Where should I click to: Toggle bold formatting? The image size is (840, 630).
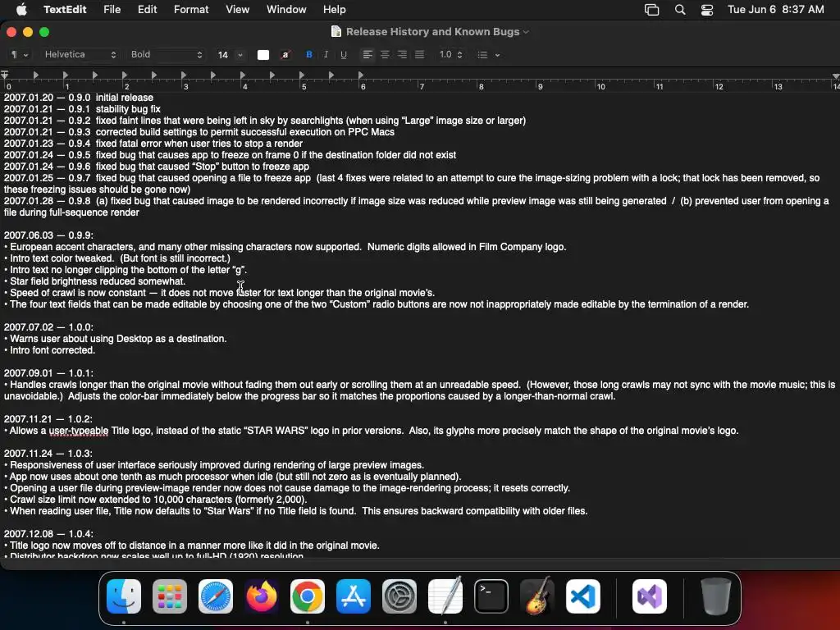tap(309, 55)
